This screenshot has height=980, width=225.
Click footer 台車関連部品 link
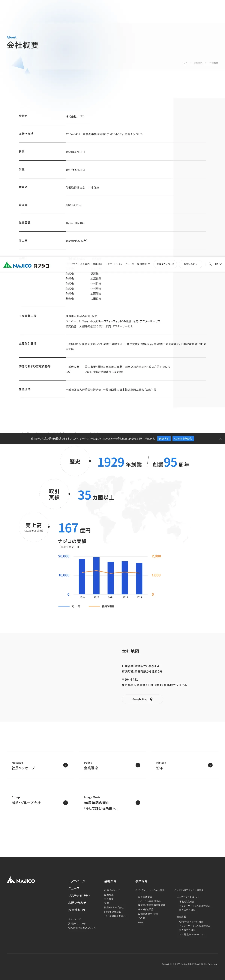click(145, 897)
